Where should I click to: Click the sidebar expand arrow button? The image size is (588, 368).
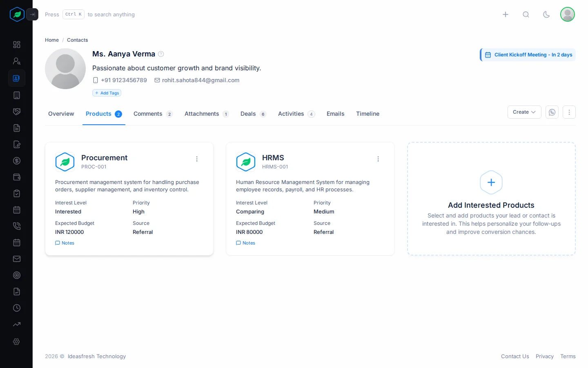[32, 14]
